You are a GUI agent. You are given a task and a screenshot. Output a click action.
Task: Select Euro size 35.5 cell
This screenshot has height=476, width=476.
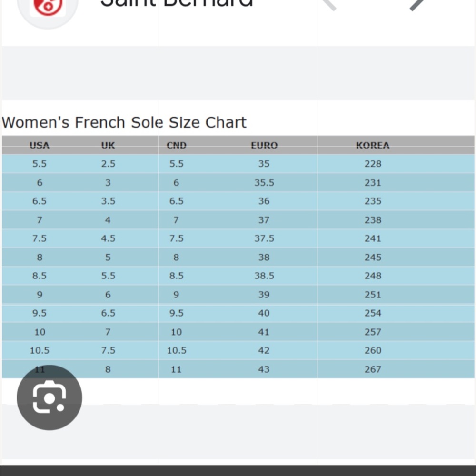(x=264, y=183)
